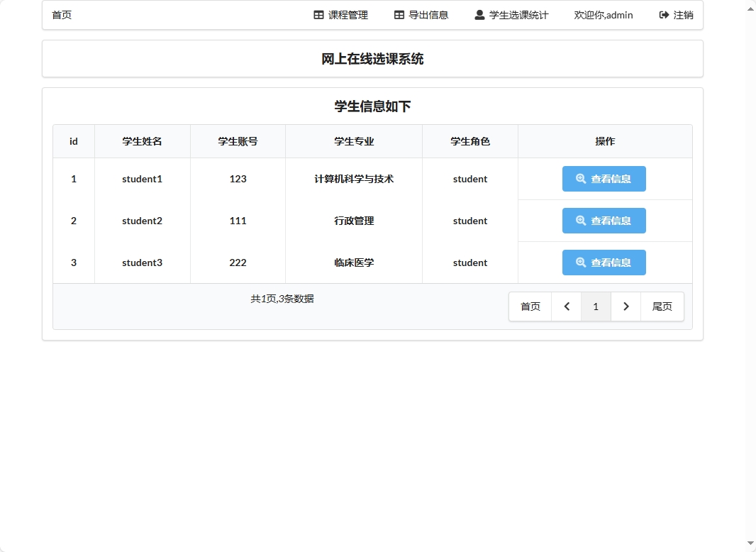This screenshot has height=552, width=756.
Task: Click the magnifier icon on student2's 查看信息 button
Action: tap(579, 221)
